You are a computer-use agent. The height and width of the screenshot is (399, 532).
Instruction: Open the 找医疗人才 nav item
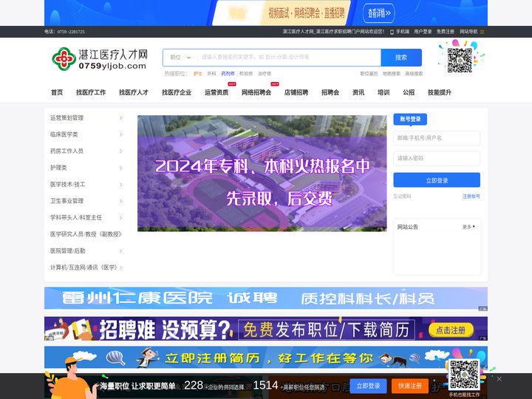134,92
